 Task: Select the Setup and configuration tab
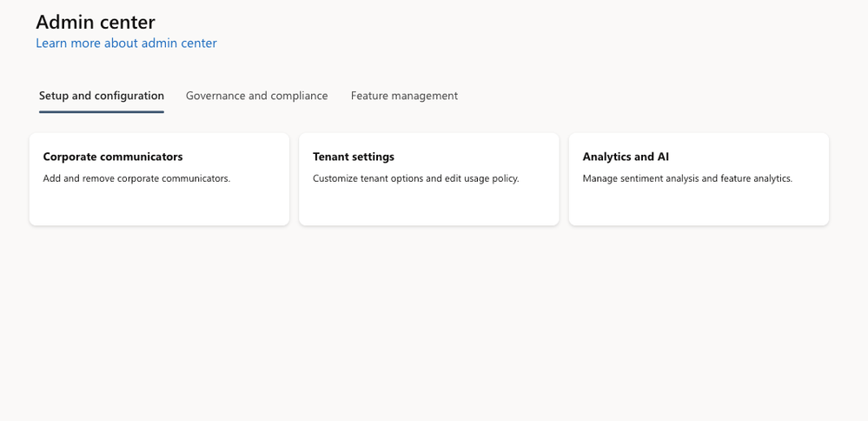click(102, 96)
